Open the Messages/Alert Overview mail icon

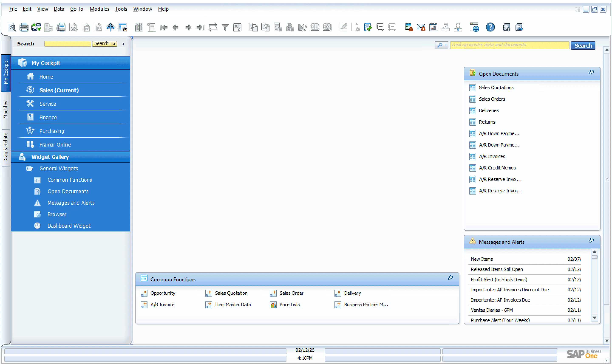421,27
